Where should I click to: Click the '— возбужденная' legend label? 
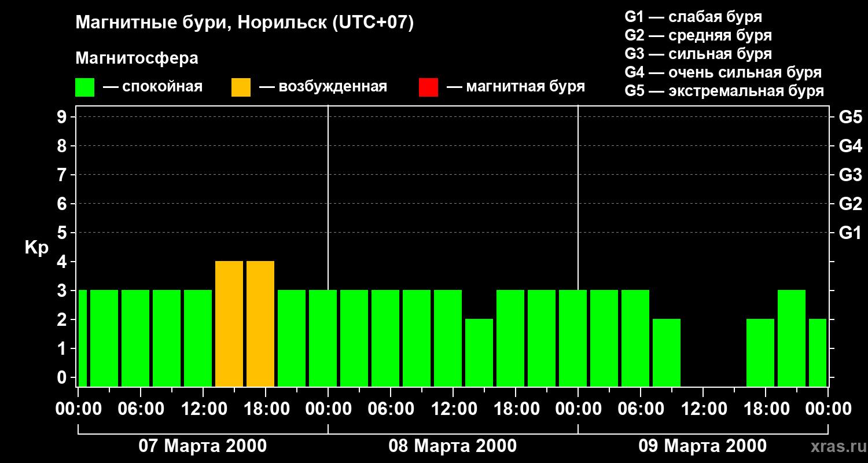pos(323,87)
